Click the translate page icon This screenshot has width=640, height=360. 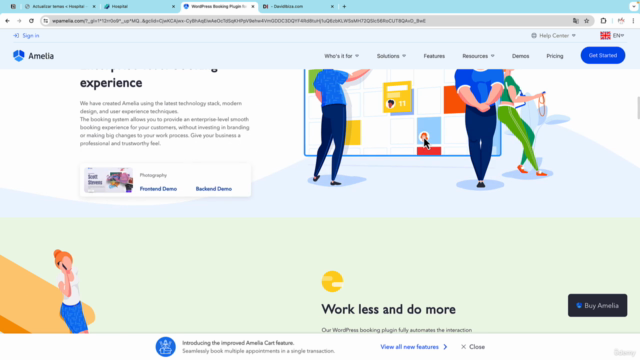pos(576,21)
